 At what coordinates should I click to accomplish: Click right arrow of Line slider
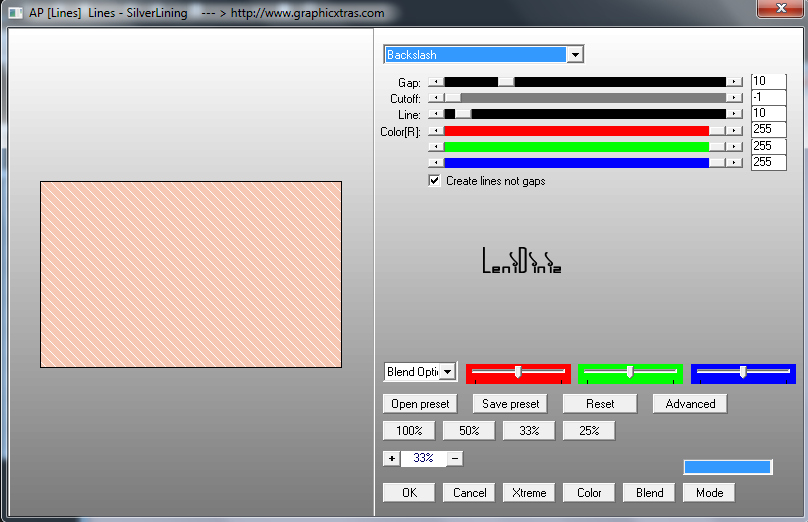[734, 114]
